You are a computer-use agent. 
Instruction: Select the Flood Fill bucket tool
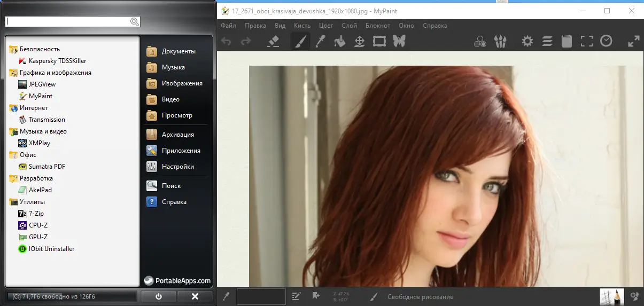click(340, 41)
